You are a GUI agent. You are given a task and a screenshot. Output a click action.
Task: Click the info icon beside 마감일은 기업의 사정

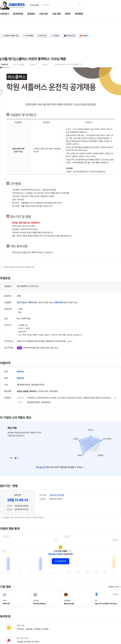pyautogui.click(x=2, y=517)
